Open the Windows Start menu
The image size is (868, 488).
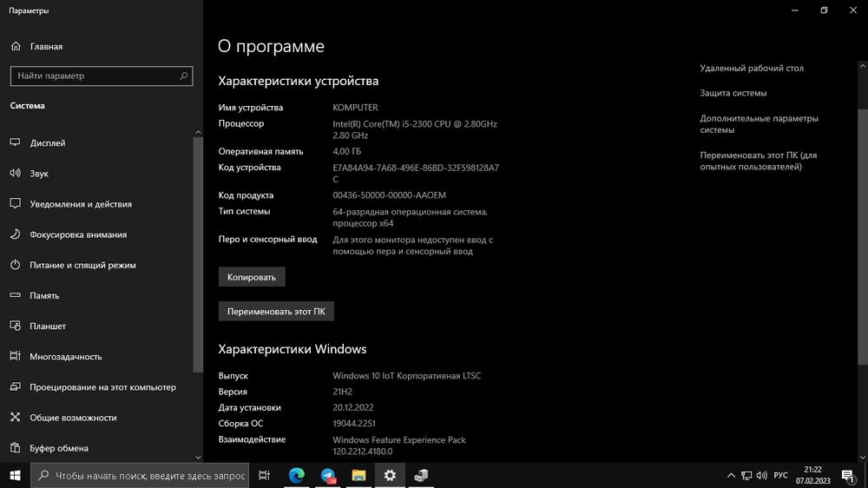click(15, 475)
